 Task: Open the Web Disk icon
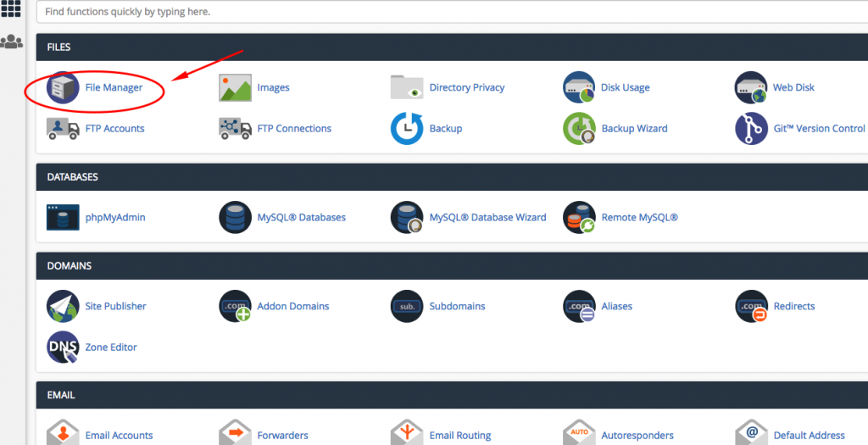pyautogui.click(x=751, y=87)
